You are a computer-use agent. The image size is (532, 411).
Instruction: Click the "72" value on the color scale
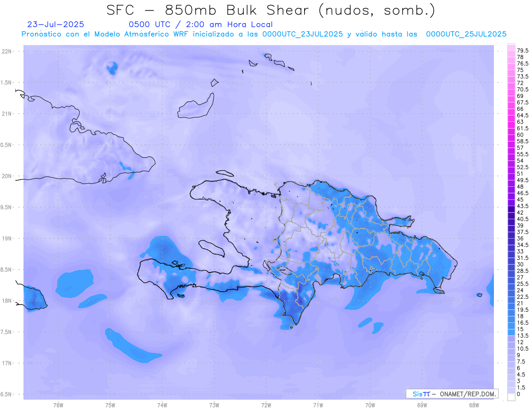[x=520, y=83]
